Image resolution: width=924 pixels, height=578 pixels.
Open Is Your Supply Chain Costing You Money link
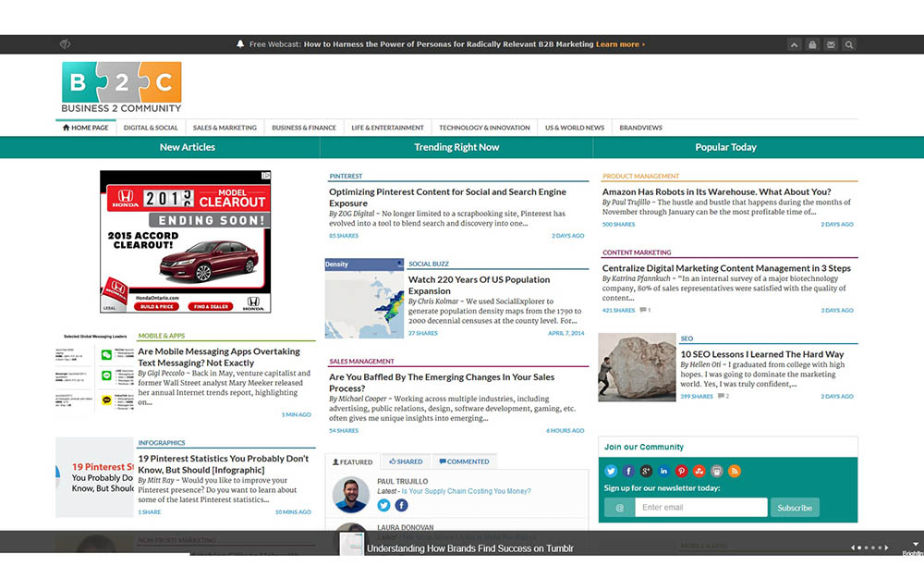(466, 491)
